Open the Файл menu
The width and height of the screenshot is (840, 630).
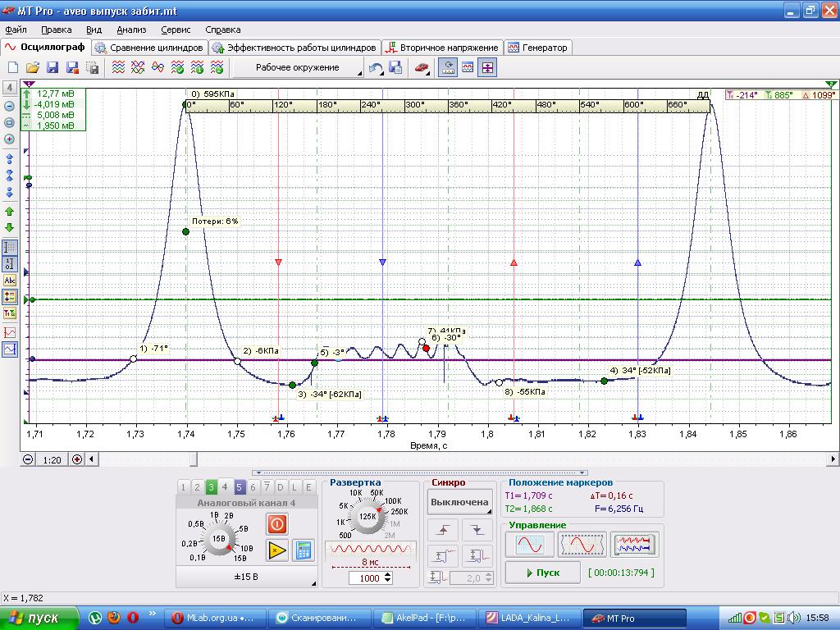coord(16,30)
